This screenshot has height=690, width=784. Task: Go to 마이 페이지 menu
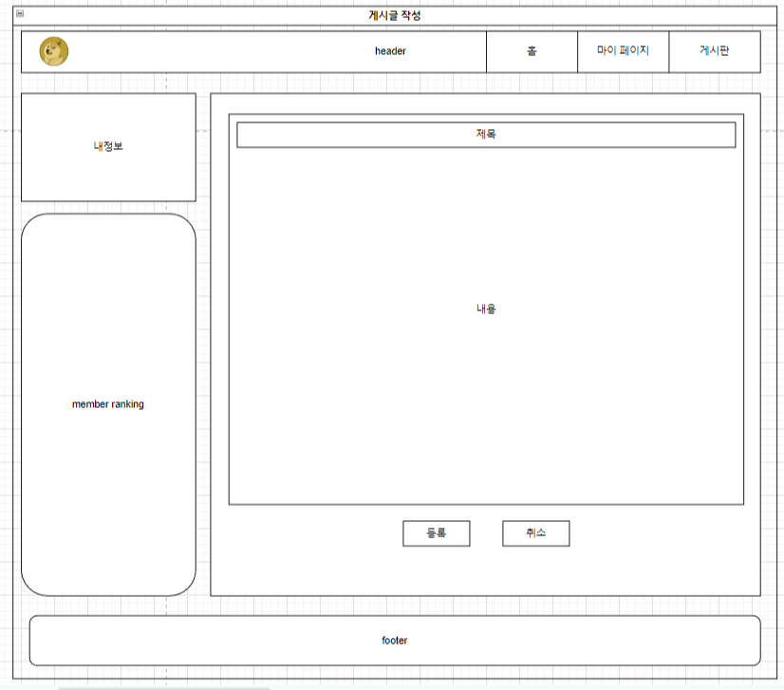(x=623, y=51)
